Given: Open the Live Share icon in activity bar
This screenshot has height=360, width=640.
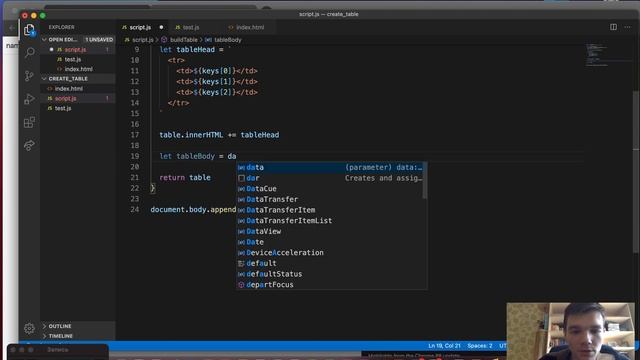Looking at the screenshot, I should tap(29, 145).
